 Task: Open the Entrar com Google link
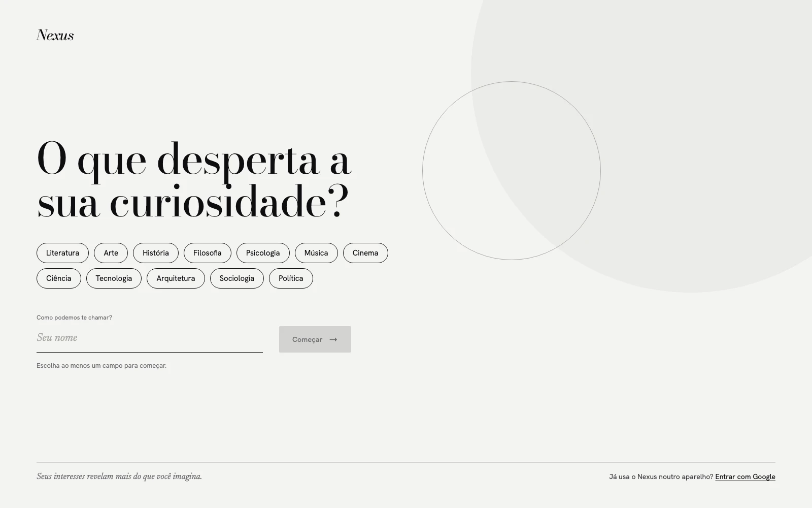745,477
